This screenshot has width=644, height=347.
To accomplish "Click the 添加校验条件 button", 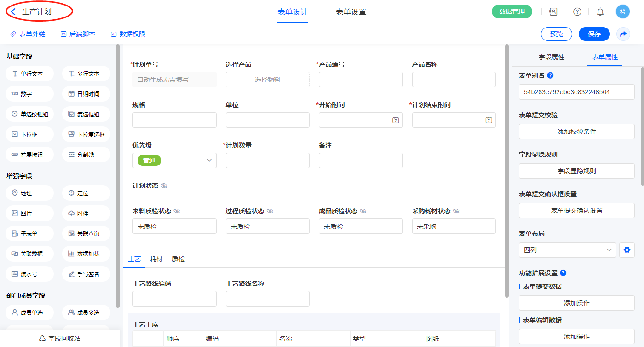I will coord(576,131).
